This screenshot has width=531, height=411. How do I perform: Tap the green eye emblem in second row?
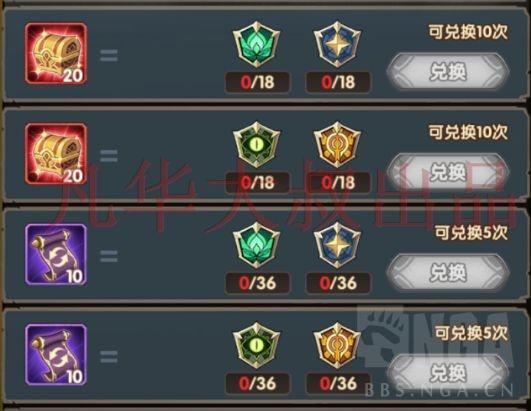click(257, 145)
